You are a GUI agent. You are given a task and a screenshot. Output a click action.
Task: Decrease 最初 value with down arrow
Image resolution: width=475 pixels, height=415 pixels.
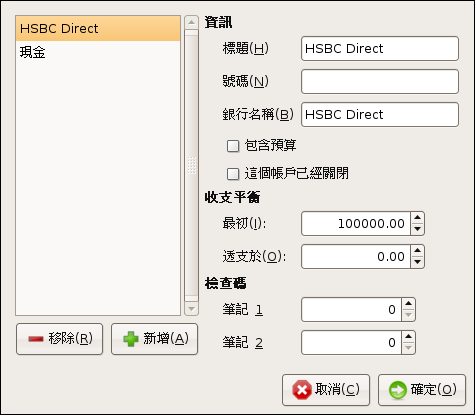click(x=417, y=229)
